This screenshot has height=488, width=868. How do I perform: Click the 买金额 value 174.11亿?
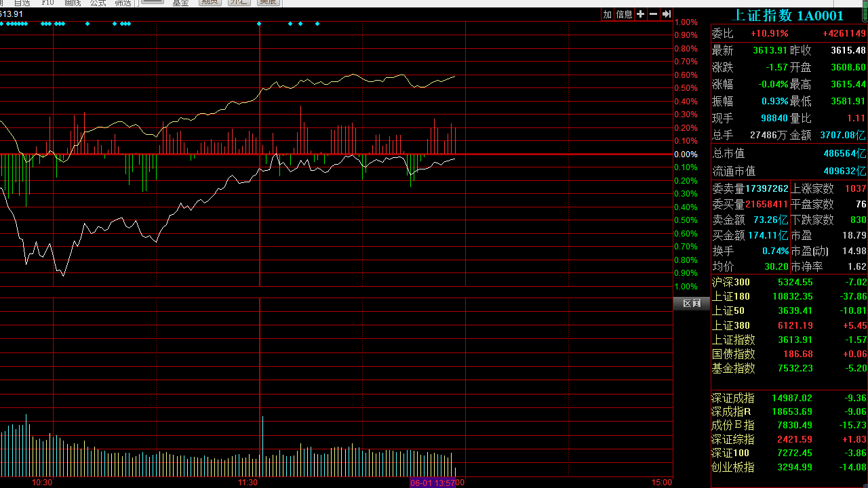768,235
